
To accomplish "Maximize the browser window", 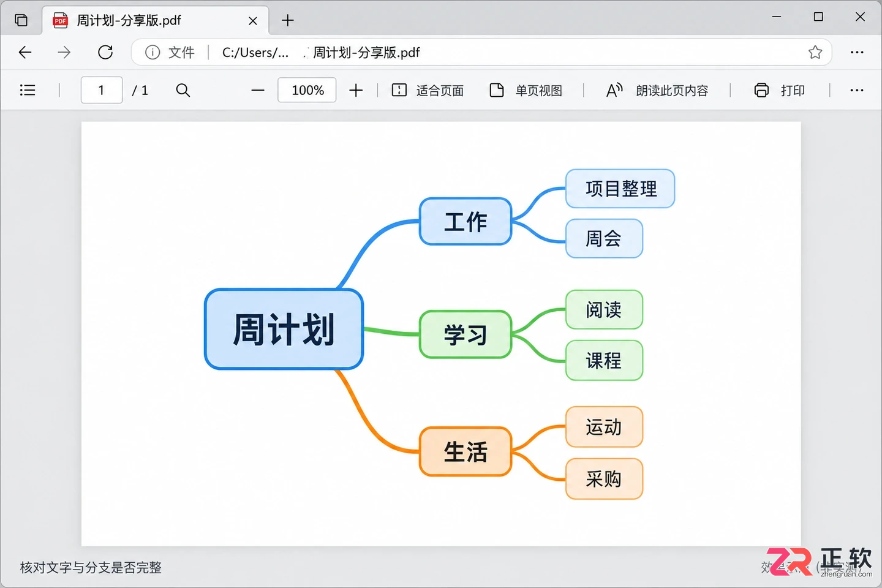I will tap(818, 17).
